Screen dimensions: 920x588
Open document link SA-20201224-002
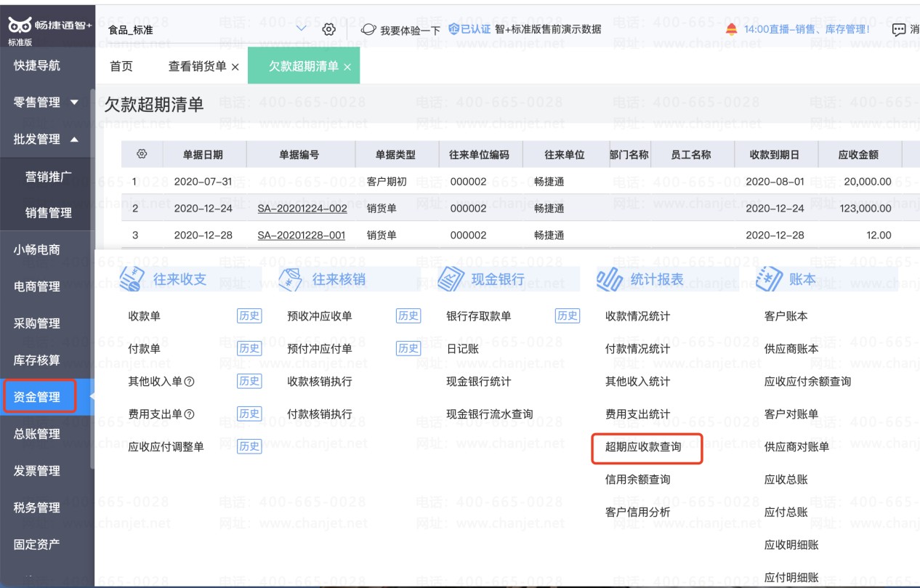click(302, 209)
